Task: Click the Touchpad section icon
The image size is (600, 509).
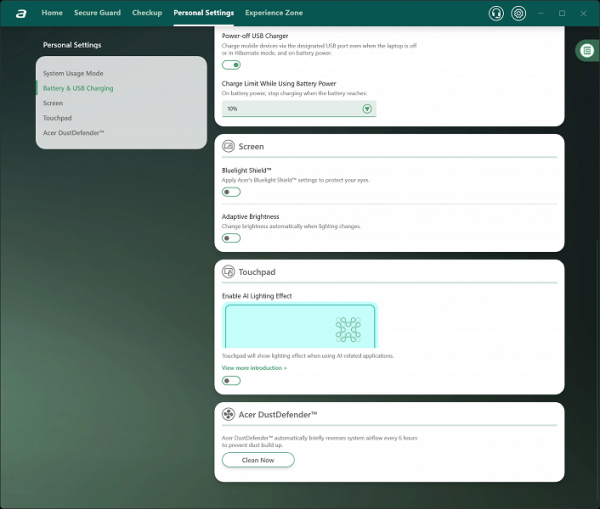Action: point(228,272)
